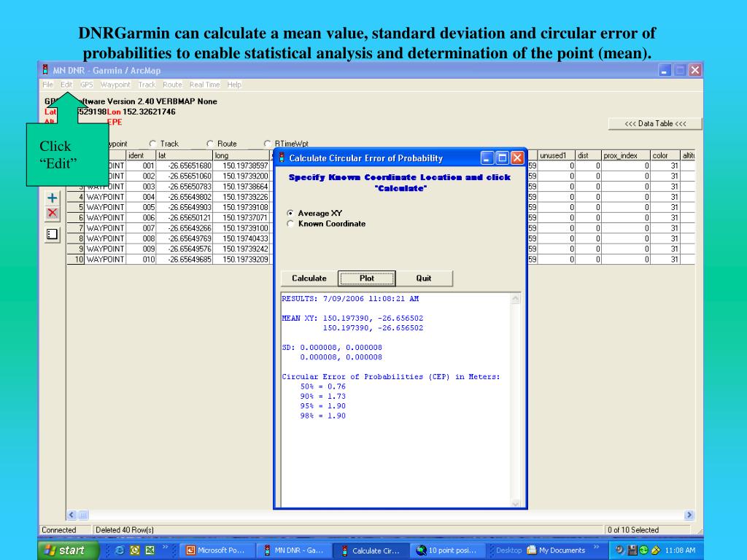
Task: Open My Documents from taskbar
Action: tap(556, 551)
